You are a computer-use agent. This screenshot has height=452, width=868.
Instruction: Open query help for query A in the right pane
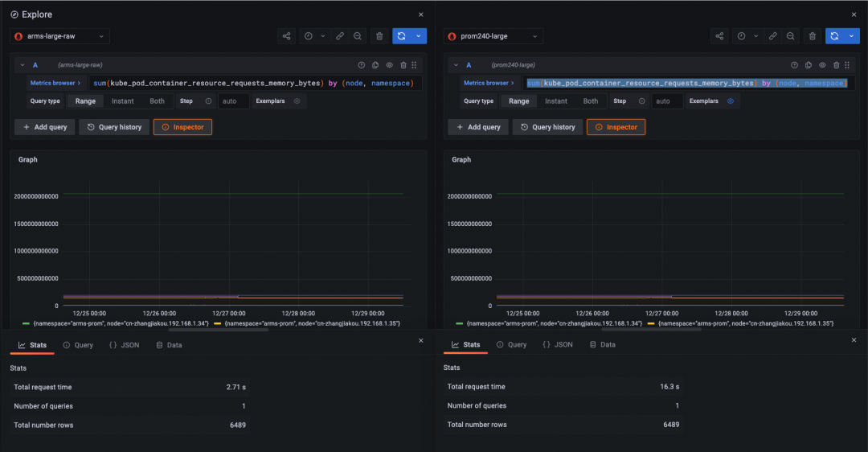click(795, 65)
